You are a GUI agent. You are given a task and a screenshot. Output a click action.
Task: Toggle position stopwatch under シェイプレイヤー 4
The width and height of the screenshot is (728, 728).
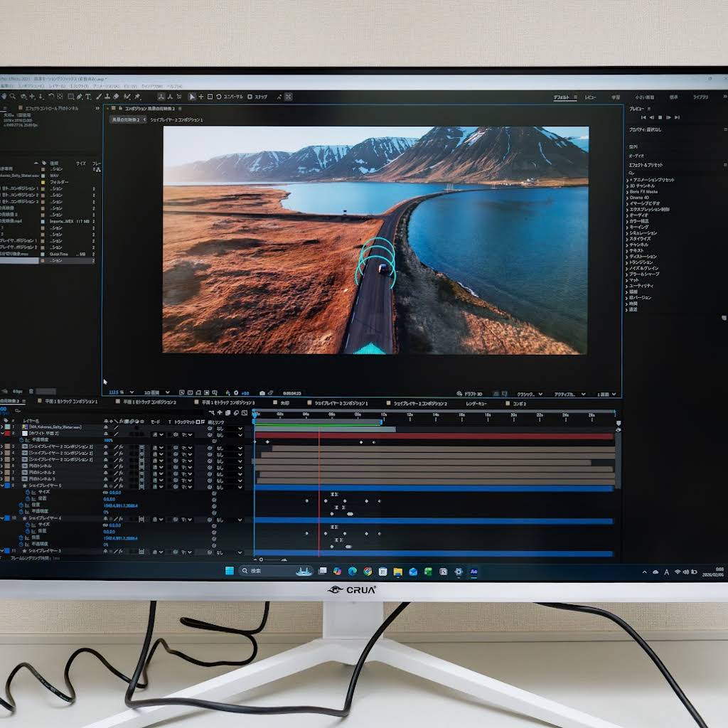[21, 537]
